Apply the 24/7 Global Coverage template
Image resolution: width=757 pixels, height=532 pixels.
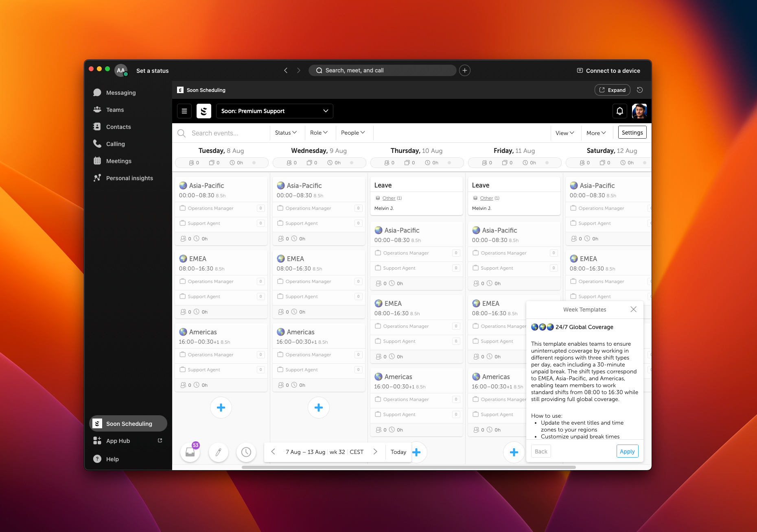[627, 451]
